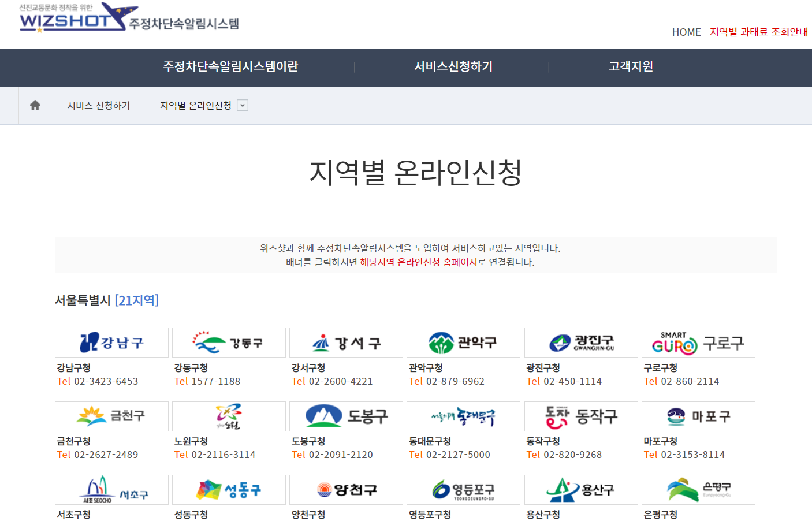The image size is (812, 521).
Task: Open 성동구 district banner logo
Action: 229,490
